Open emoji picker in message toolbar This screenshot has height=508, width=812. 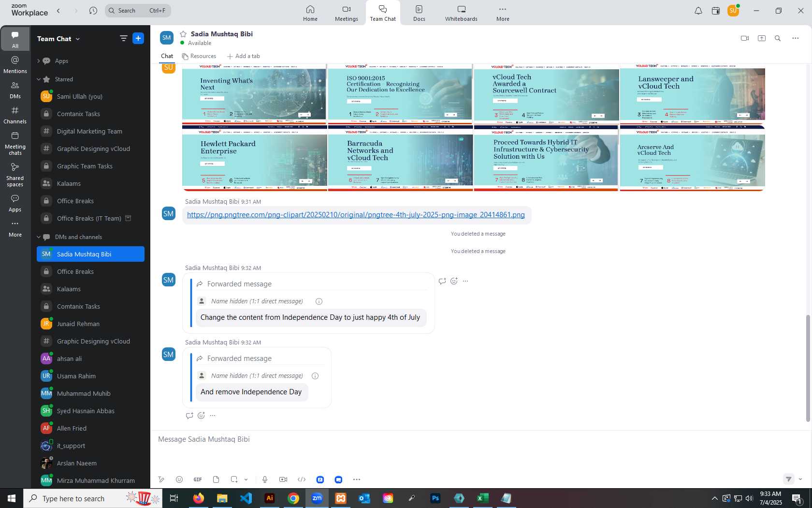179,479
